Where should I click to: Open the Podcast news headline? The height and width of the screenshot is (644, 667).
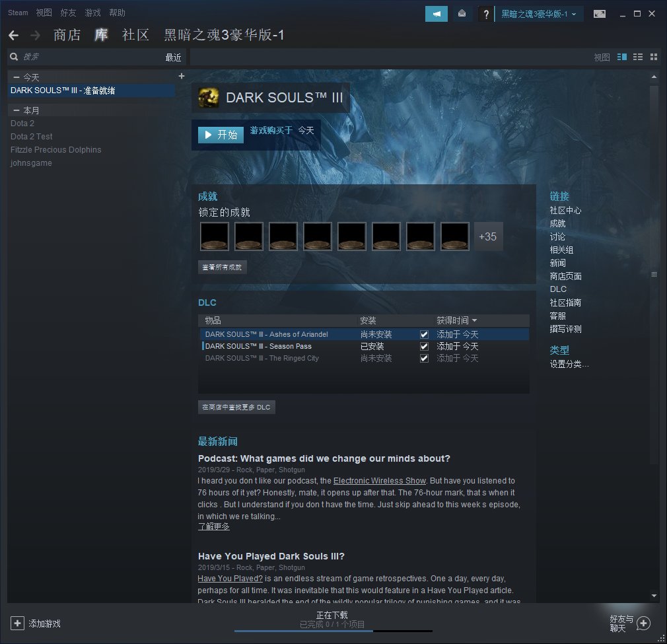click(x=324, y=458)
